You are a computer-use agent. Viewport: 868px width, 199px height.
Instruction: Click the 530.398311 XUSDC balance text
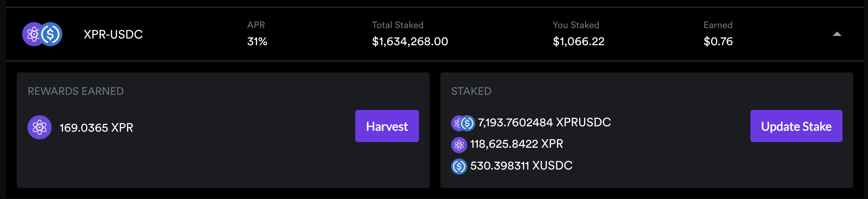pos(521,165)
